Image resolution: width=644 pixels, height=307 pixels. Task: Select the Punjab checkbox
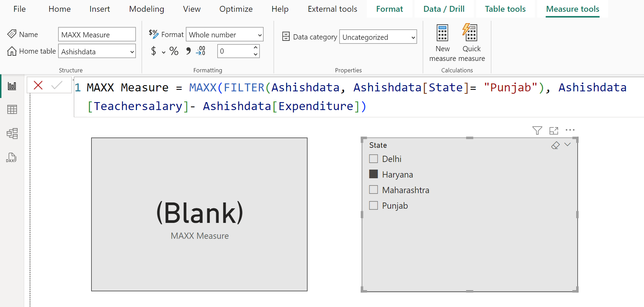[x=374, y=206]
